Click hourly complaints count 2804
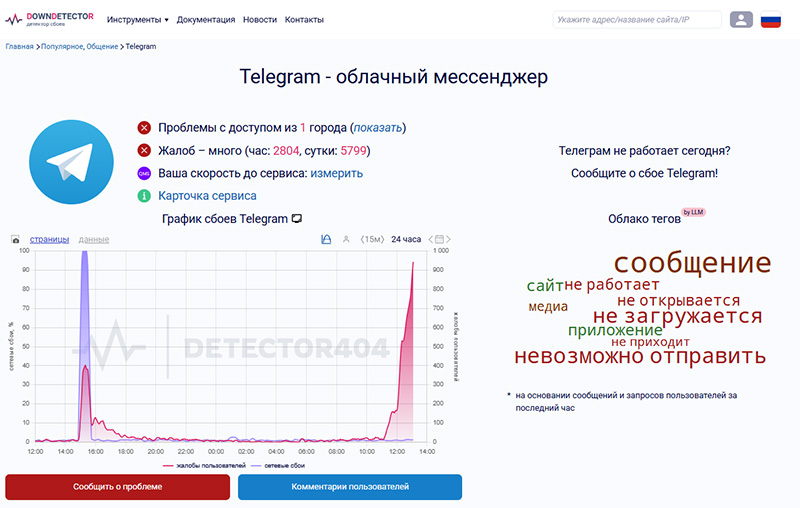Viewport: 800px width, 508px height. pos(286,150)
